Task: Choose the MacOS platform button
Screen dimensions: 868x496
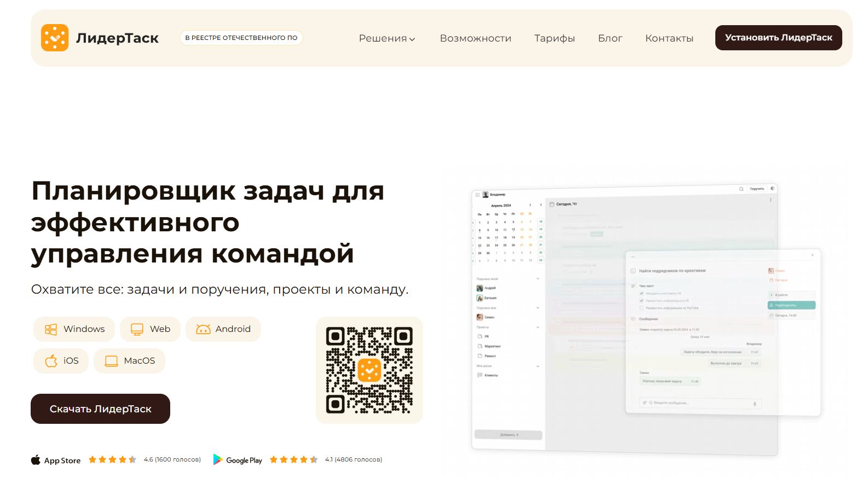Action: click(129, 361)
